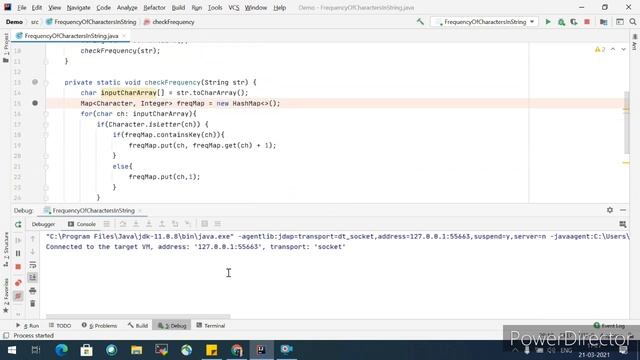This screenshot has height=360, width=640.
Task: Click the Run to Cursor icon
Action: pyautogui.click(x=188, y=224)
